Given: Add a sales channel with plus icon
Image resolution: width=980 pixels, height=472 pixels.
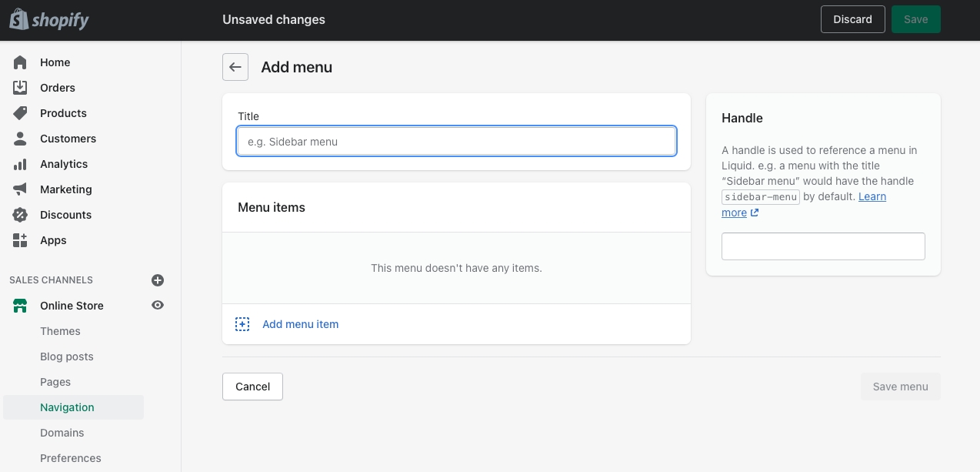Looking at the screenshot, I should (158, 280).
